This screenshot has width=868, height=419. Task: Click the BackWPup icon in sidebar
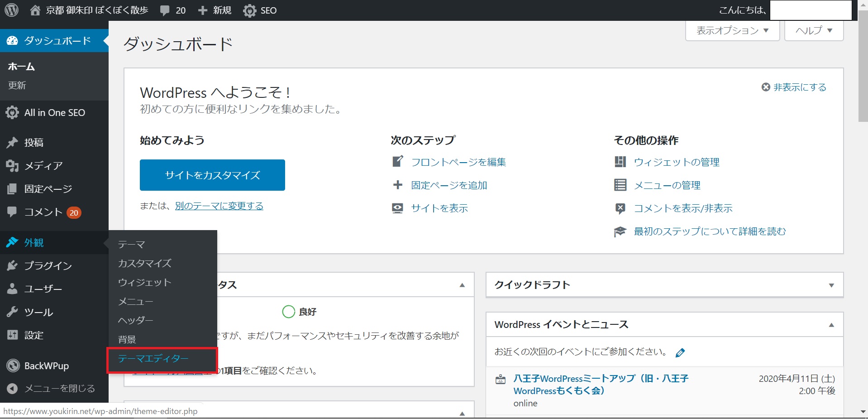click(x=13, y=366)
